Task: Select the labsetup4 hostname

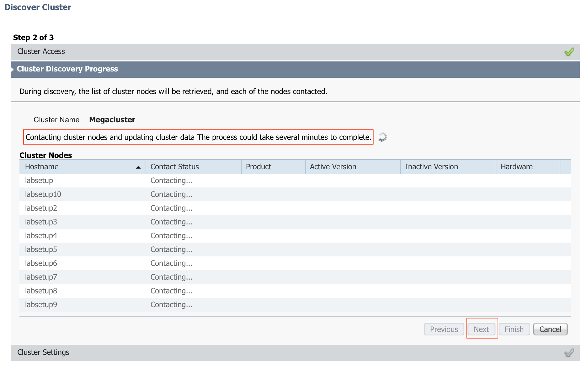Action: 41,236
